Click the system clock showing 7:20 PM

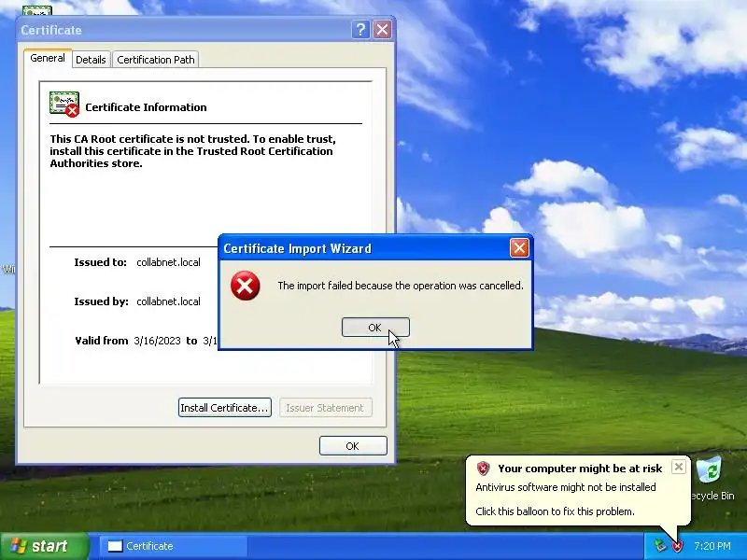(x=712, y=546)
